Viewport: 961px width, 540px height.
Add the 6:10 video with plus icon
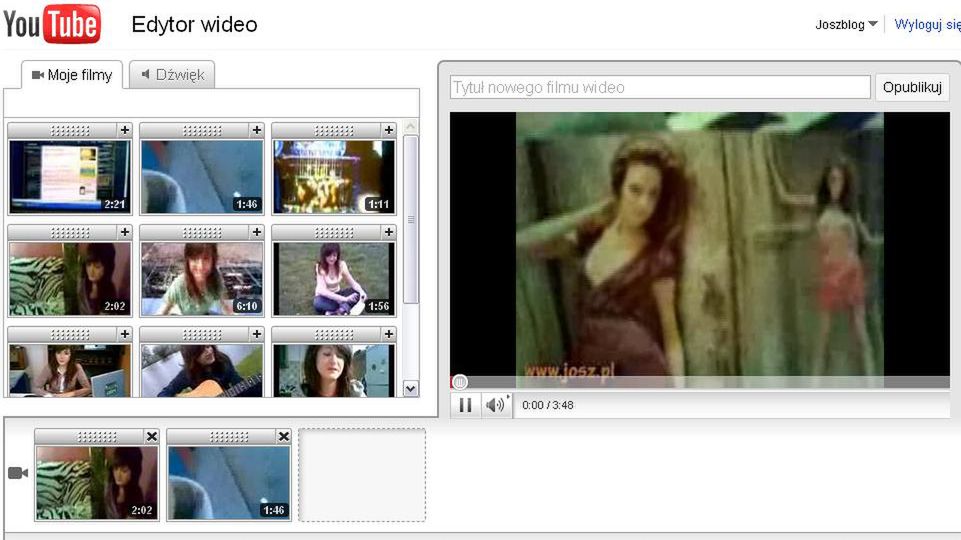(257, 232)
